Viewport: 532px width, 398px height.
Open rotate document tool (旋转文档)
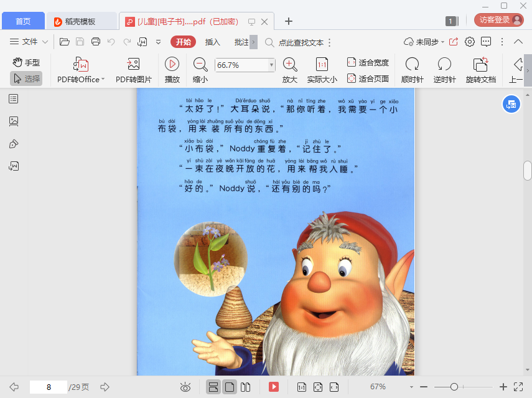pos(481,70)
